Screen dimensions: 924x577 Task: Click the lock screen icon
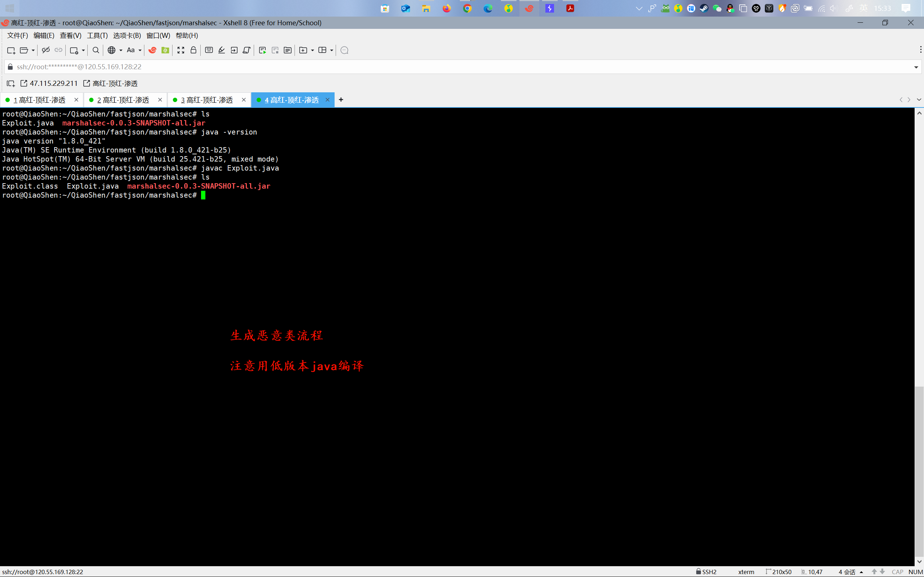[193, 50]
